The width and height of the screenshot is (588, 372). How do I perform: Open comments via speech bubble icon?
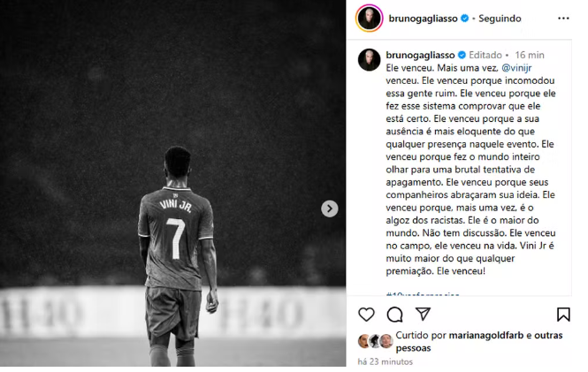click(394, 315)
